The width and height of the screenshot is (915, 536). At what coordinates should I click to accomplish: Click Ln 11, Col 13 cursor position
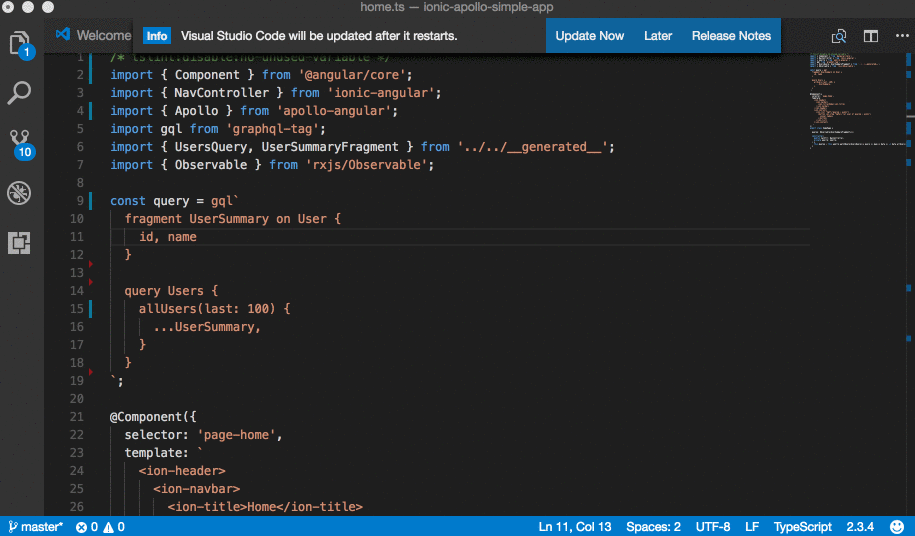click(575, 527)
